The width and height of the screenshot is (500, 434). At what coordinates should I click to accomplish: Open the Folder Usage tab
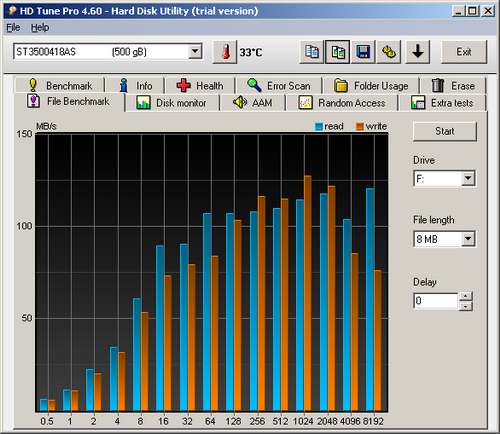371,86
